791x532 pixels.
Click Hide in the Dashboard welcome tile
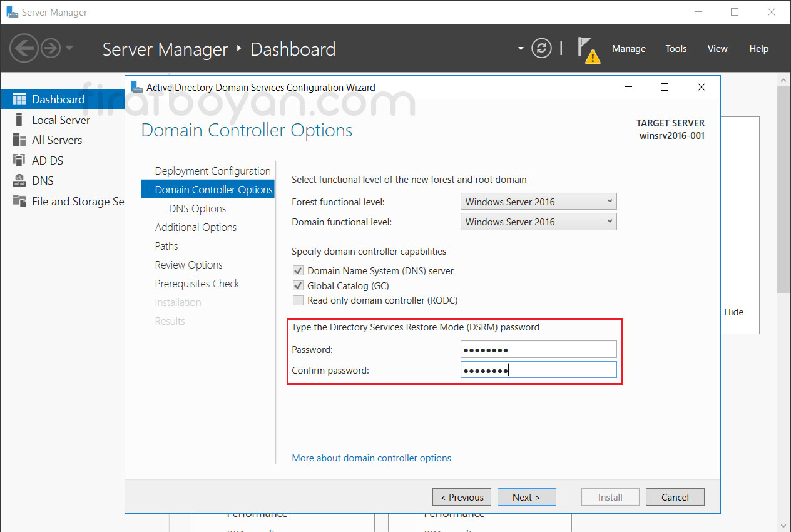coord(734,312)
